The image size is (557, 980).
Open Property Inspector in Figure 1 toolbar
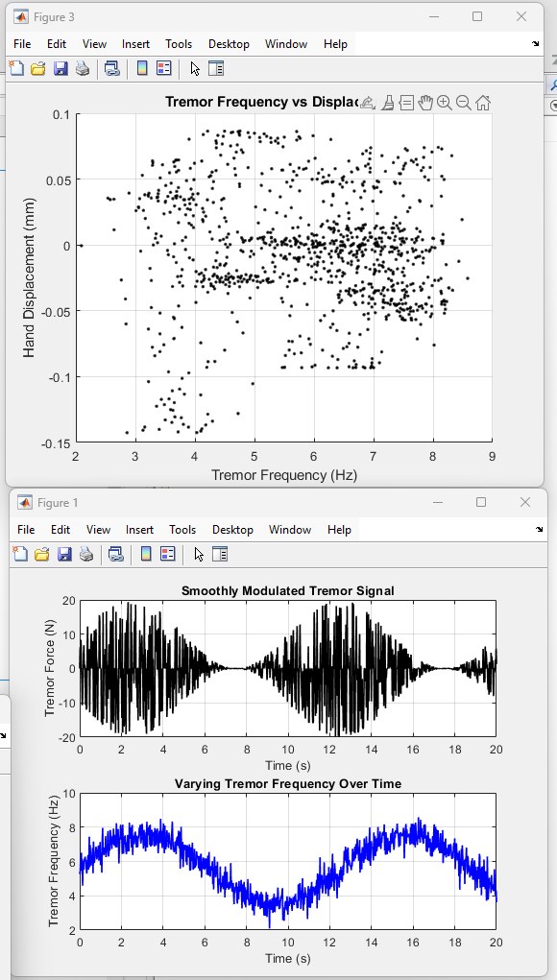[x=219, y=555]
